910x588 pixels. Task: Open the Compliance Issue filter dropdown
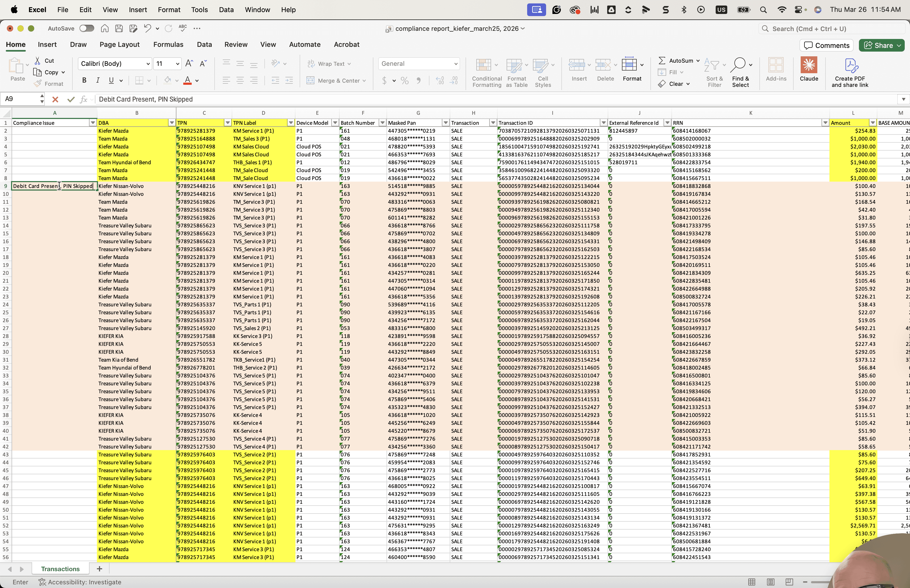coord(92,123)
